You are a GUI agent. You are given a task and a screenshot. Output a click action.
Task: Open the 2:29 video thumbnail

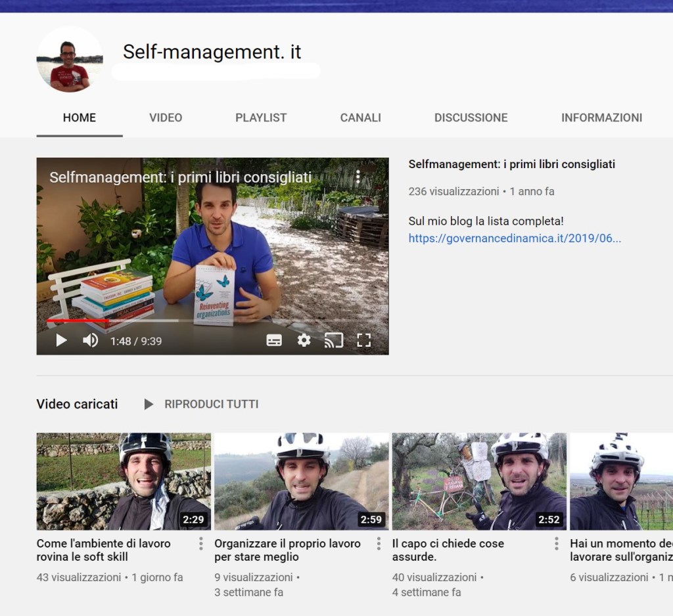click(x=124, y=481)
